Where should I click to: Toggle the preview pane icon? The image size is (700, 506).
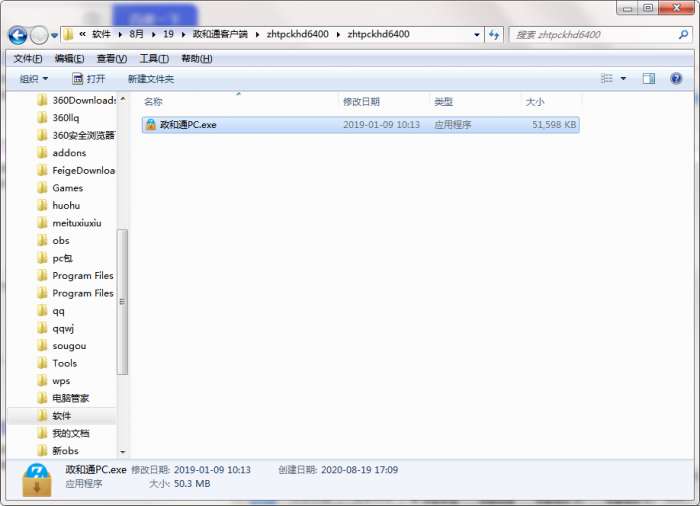pos(648,79)
